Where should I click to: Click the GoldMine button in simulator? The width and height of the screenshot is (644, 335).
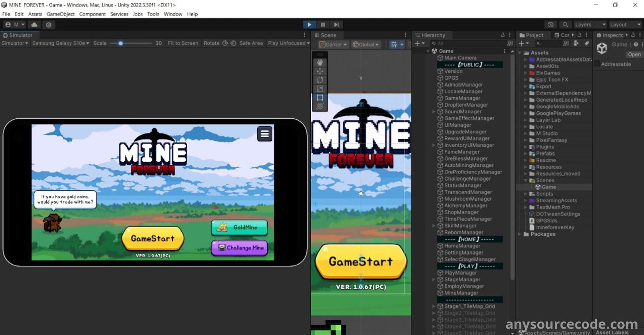click(x=239, y=228)
